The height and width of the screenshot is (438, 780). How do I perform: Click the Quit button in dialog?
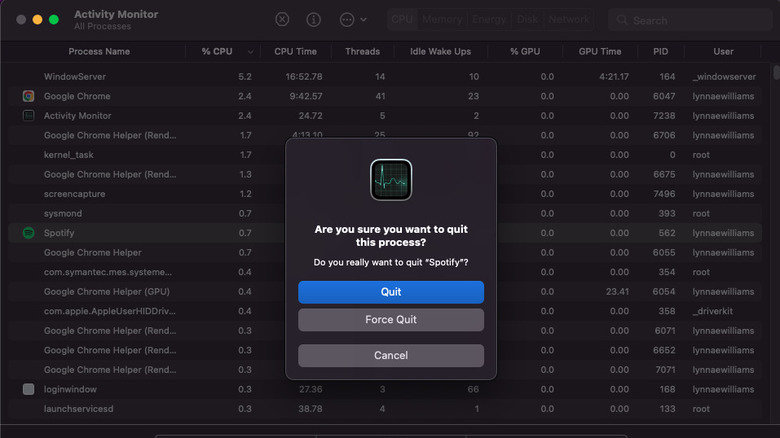click(391, 292)
